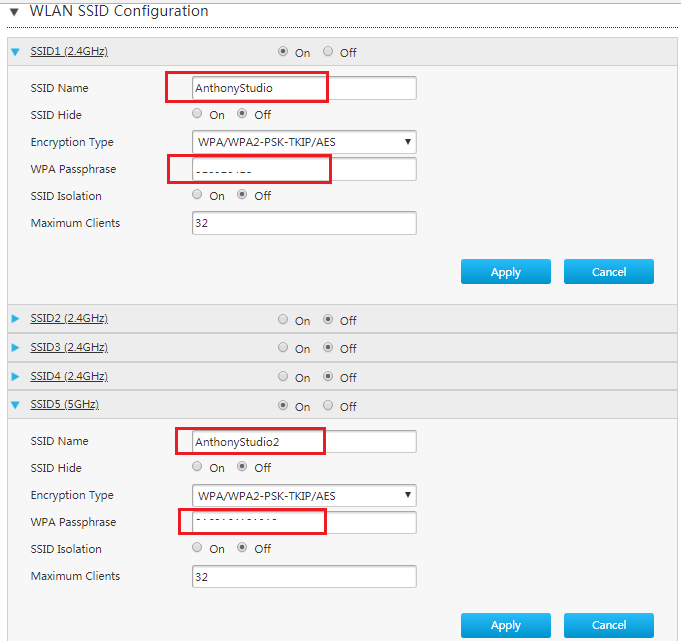The image size is (681, 641).
Task: Focus the WPA Passphrase field for SSID5
Action: 304,522
